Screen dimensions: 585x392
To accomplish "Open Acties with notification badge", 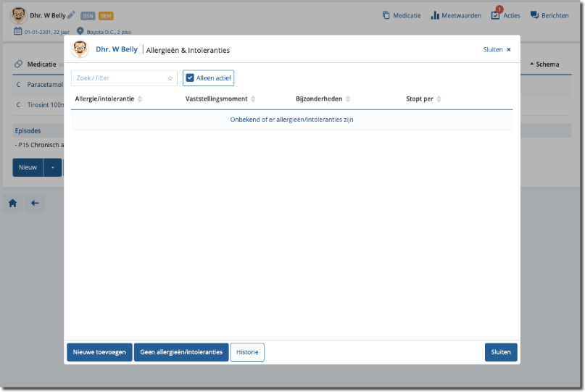I will click(x=505, y=15).
